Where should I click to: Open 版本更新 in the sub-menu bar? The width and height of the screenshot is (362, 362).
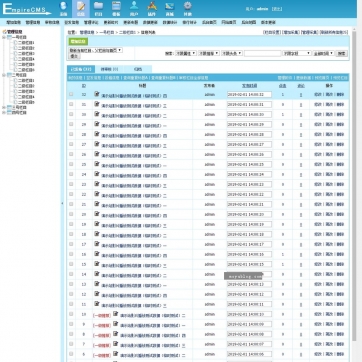[x=268, y=22]
